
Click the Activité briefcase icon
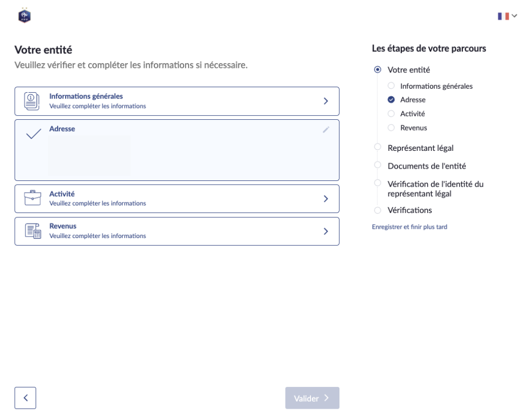click(32, 198)
